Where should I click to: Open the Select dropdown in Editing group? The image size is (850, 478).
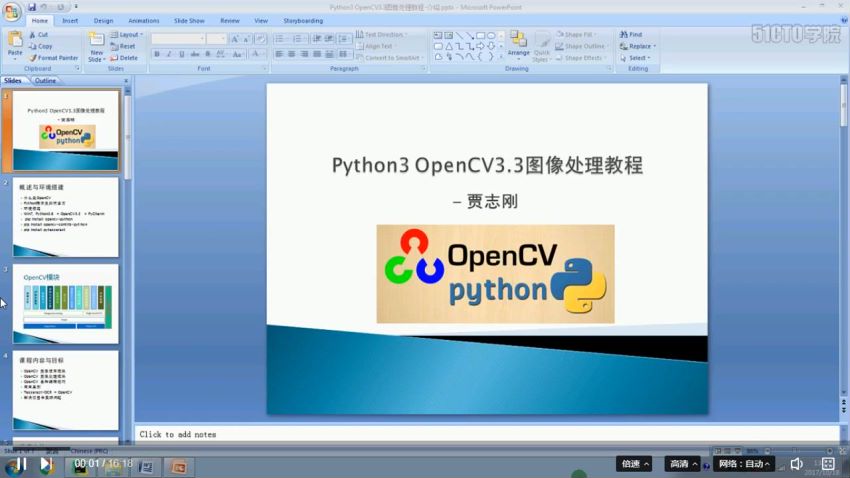pyautogui.click(x=635, y=58)
